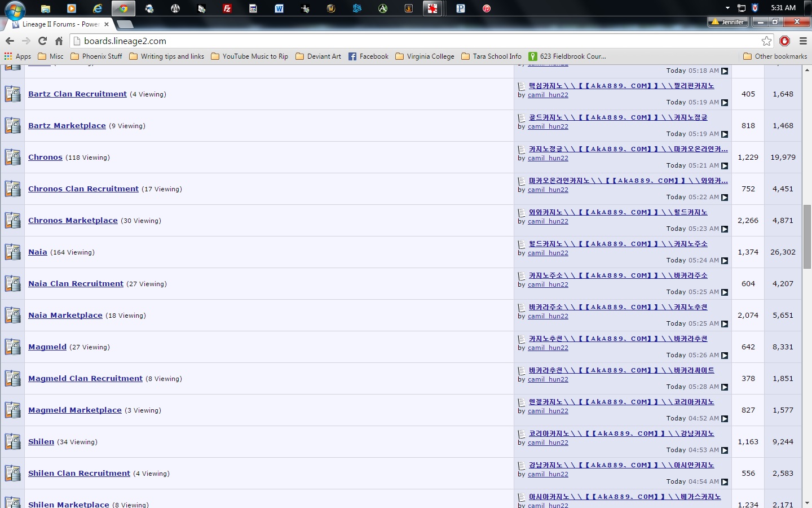Open the Bartz Clan Recruitment forum
The image size is (812, 508).
(78, 94)
